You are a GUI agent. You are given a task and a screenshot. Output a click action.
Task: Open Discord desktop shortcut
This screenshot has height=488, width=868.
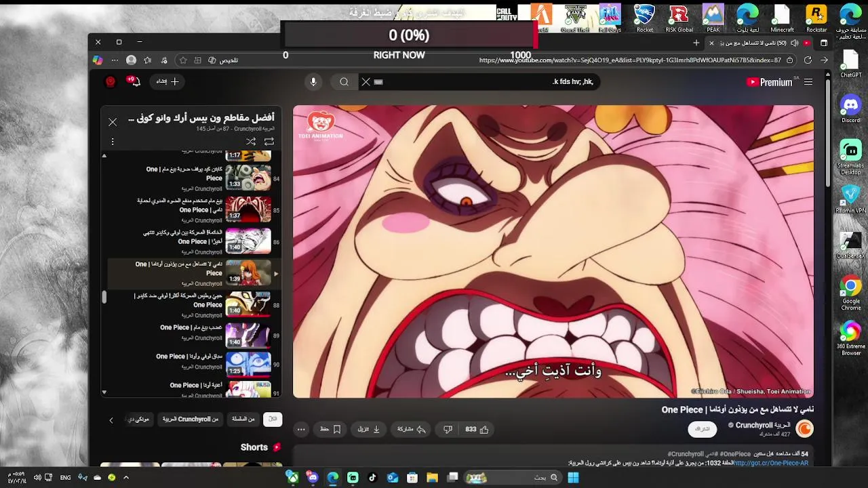point(850,108)
